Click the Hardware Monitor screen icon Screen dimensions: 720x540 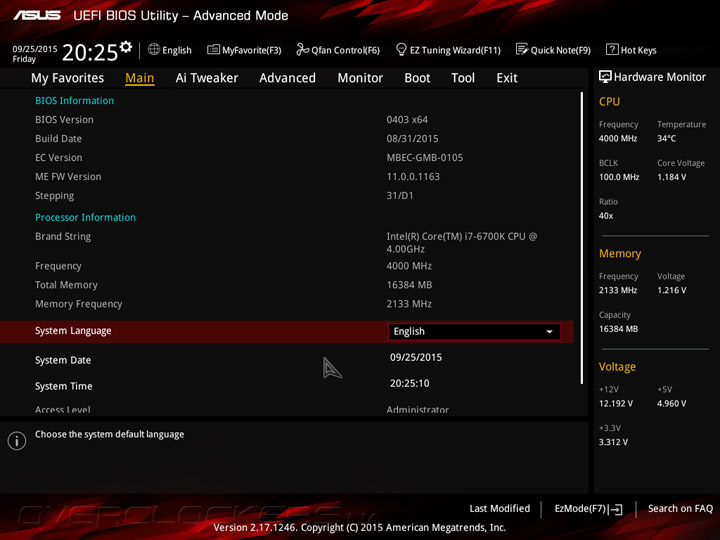pyautogui.click(x=605, y=77)
